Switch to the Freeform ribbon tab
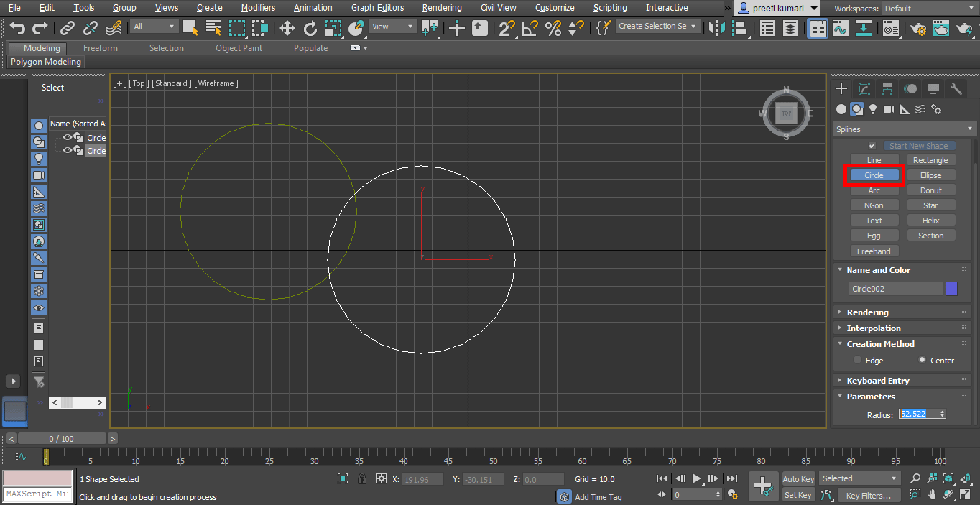Image resolution: width=980 pixels, height=505 pixels. tap(100, 47)
